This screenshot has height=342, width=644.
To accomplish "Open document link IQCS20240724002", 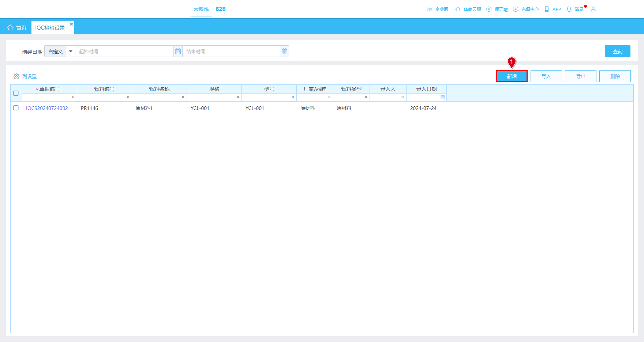I will [x=47, y=108].
